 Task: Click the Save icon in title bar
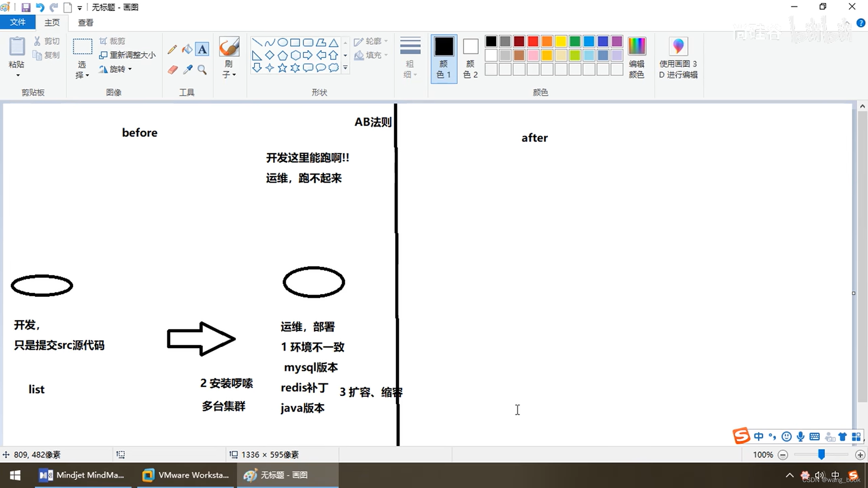point(26,7)
